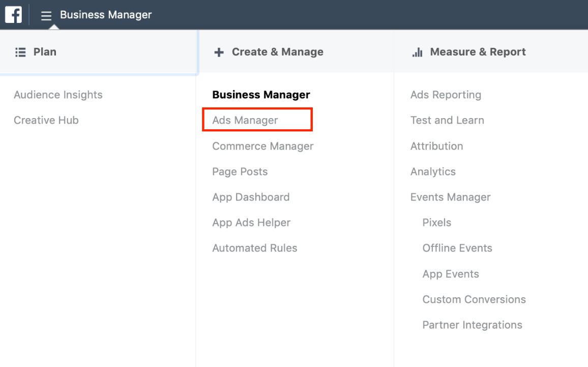Screen dimensions: 588x367
Task: Select Pixels under Events Manager
Action: [x=436, y=222]
